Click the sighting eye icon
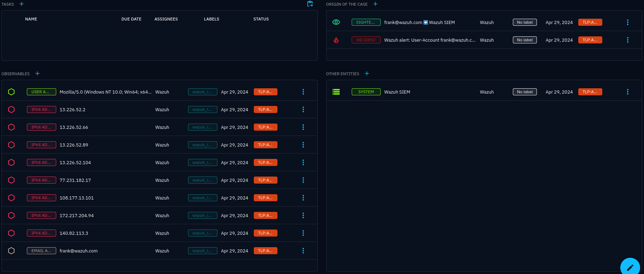 pos(336,22)
